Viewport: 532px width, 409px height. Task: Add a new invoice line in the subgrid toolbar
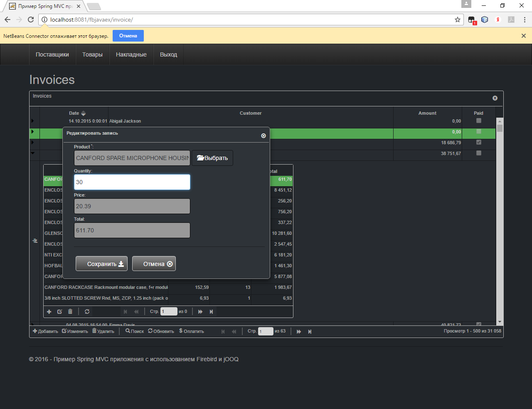tap(49, 312)
